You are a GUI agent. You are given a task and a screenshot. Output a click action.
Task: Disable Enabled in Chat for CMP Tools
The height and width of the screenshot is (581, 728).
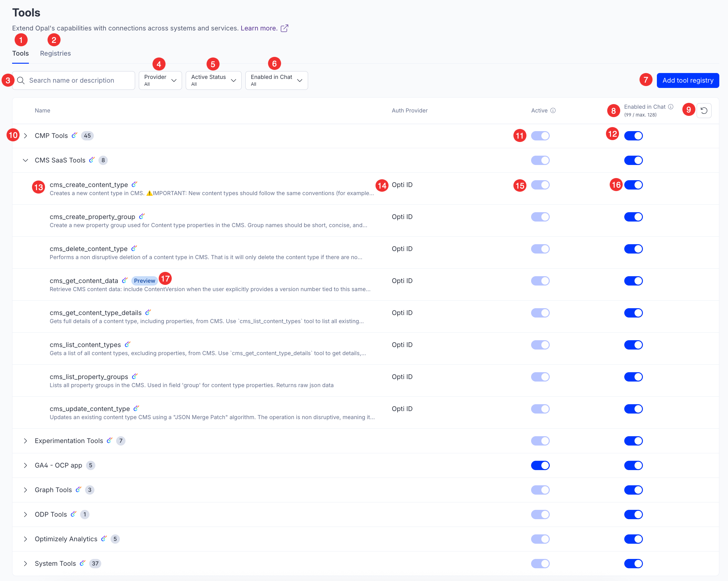point(633,136)
